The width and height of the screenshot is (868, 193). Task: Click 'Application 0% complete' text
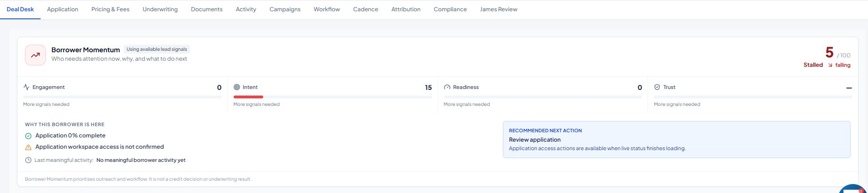click(70, 136)
